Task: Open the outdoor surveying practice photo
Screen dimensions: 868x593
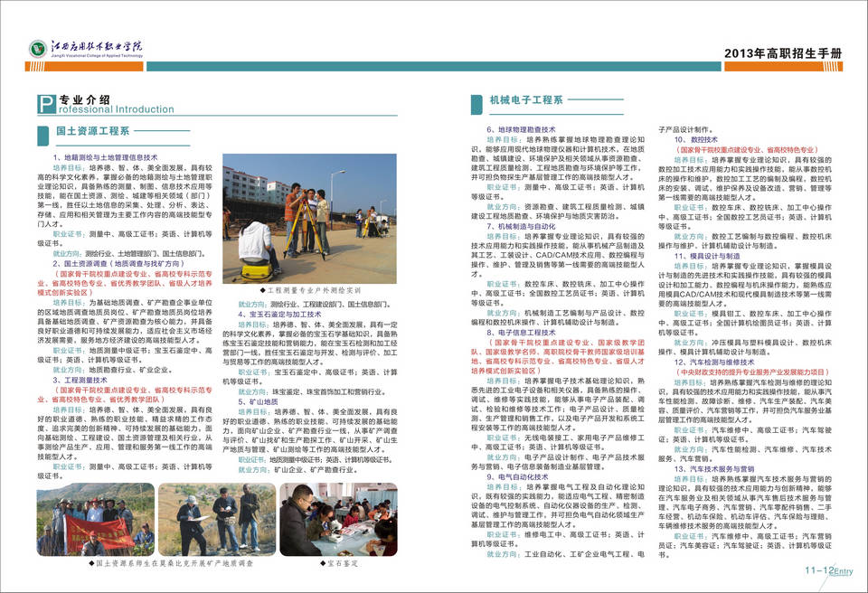Action: [x=309, y=218]
